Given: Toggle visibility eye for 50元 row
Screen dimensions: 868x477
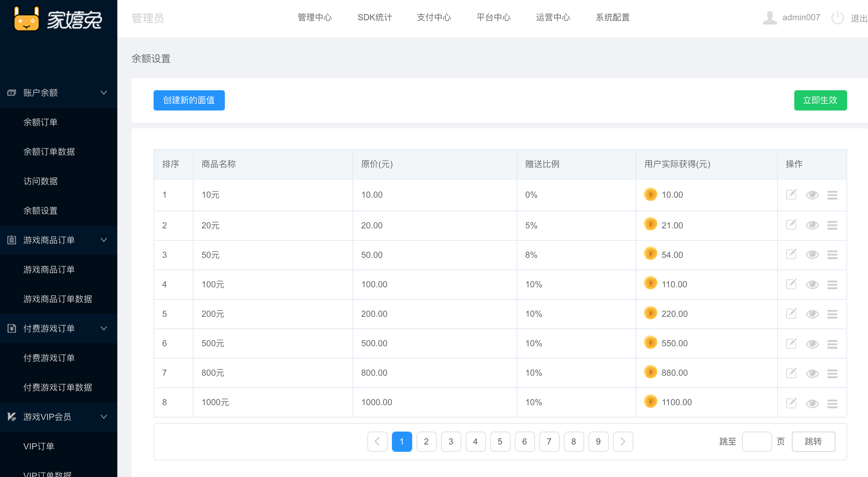Looking at the screenshot, I should 812,255.
